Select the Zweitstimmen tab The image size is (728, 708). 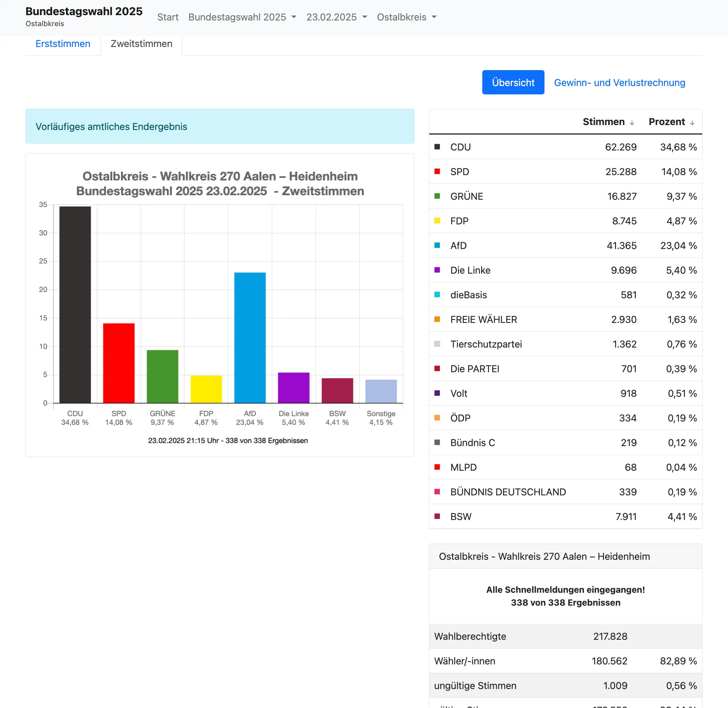pyautogui.click(x=141, y=44)
